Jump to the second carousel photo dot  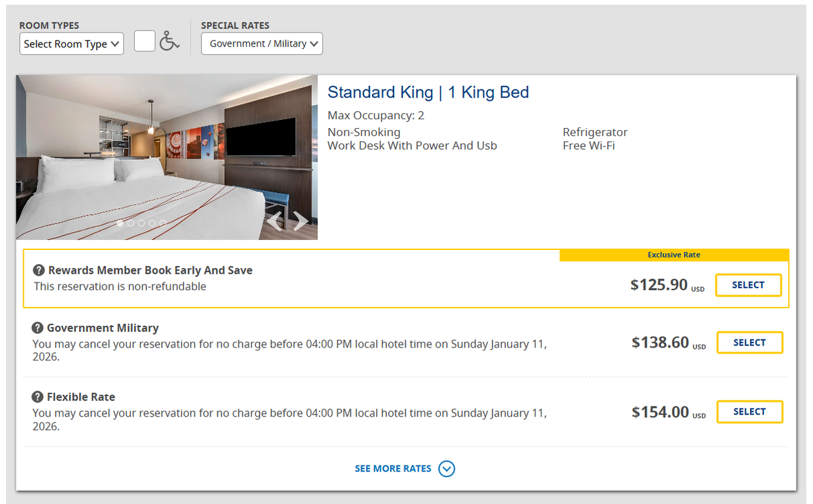(131, 223)
